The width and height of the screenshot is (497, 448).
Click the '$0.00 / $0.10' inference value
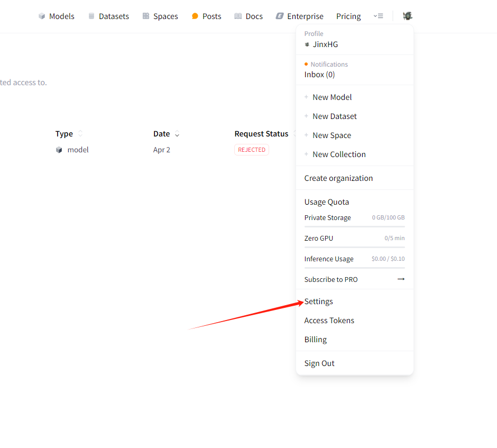point(388,259)
